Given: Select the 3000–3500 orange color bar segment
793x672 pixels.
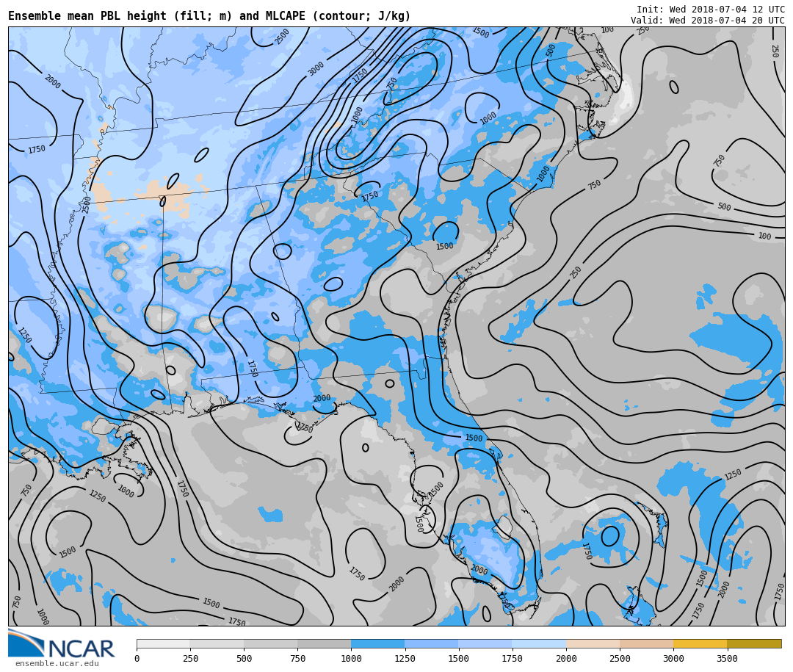Looking at the screenshot, I should [x=700, y=643].
